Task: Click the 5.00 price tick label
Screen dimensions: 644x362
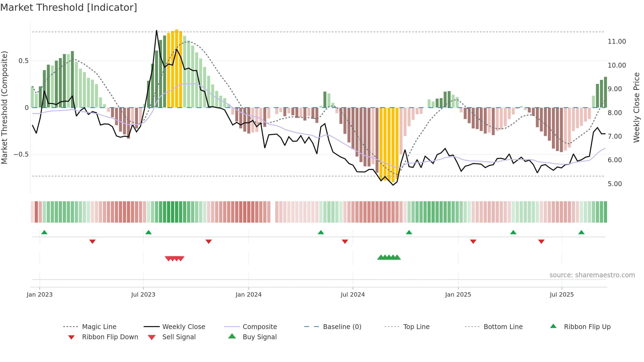Action: [615, 184]
